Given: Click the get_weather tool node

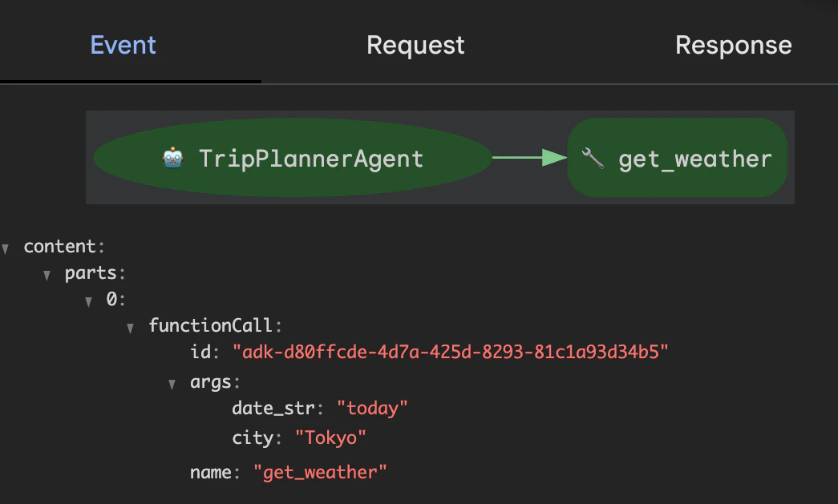Looking at the screenshot, I should point(677,158).
